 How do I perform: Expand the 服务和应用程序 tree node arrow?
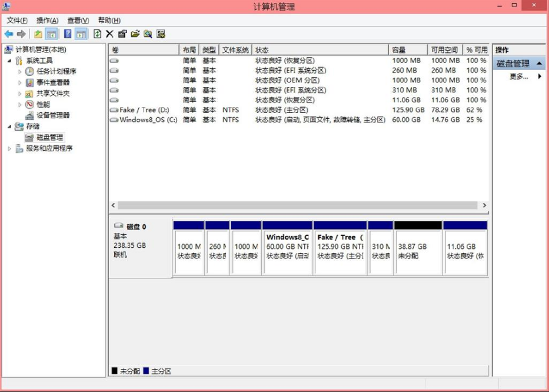9,149
